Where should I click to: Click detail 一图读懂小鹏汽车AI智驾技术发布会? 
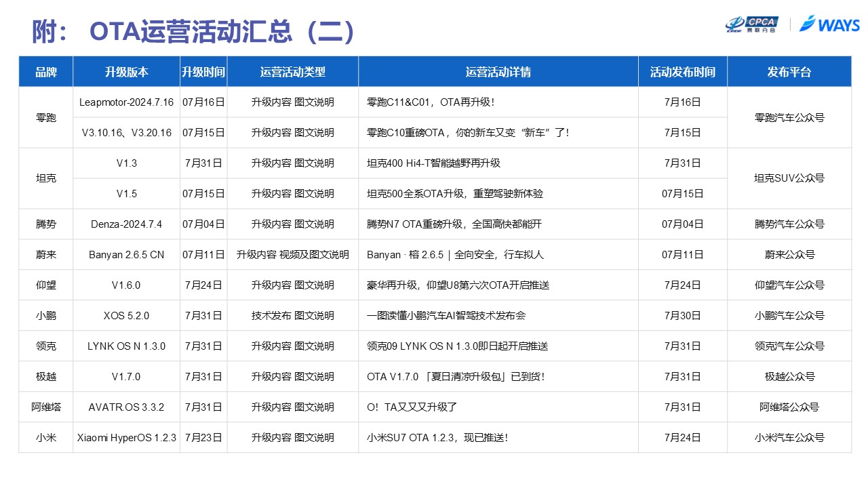point(446,316)
